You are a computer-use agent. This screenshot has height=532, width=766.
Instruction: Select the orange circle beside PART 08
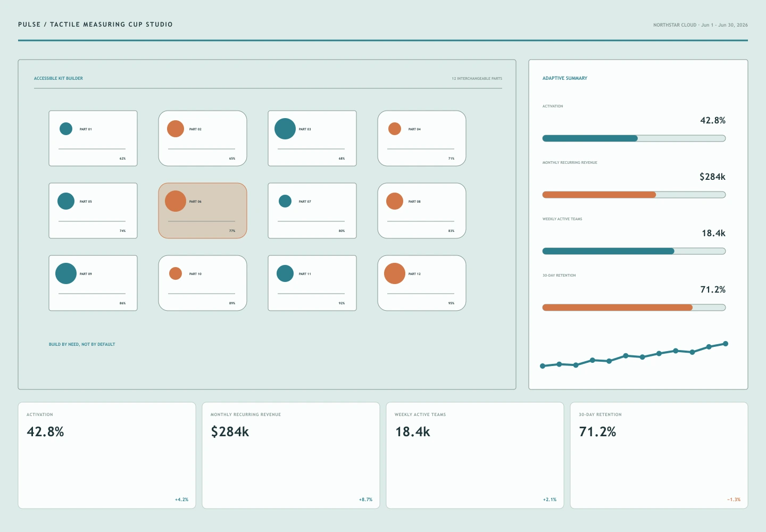point(395,201)
